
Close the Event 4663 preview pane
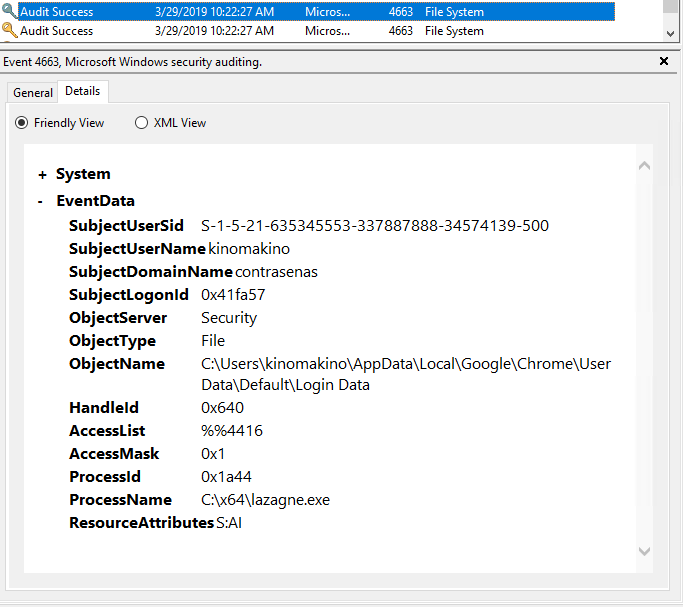coord(664,62)
